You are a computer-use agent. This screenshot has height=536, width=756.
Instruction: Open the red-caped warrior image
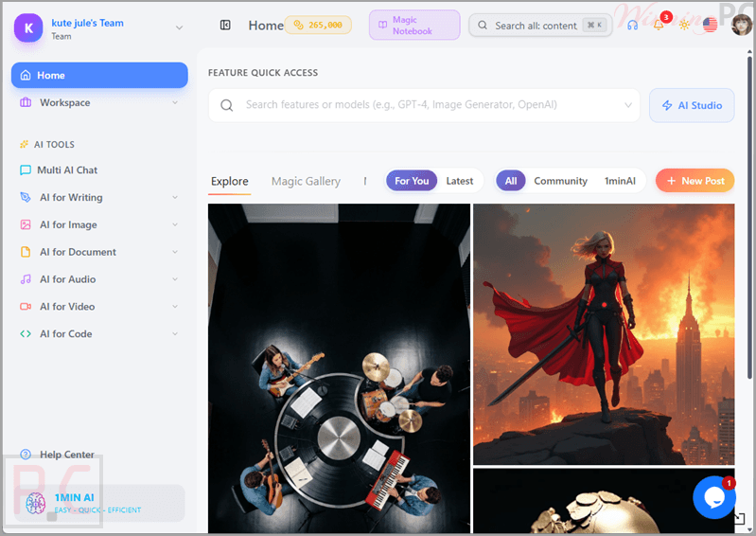[604, 334]
